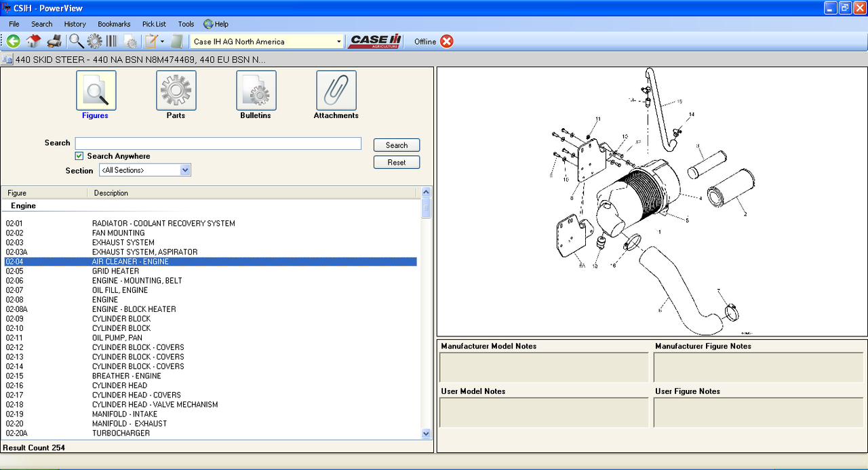This screenshot has width=868, height=470.
Task: Click the document-gear bulletins toolbar icon
Action: pos(130,41)
